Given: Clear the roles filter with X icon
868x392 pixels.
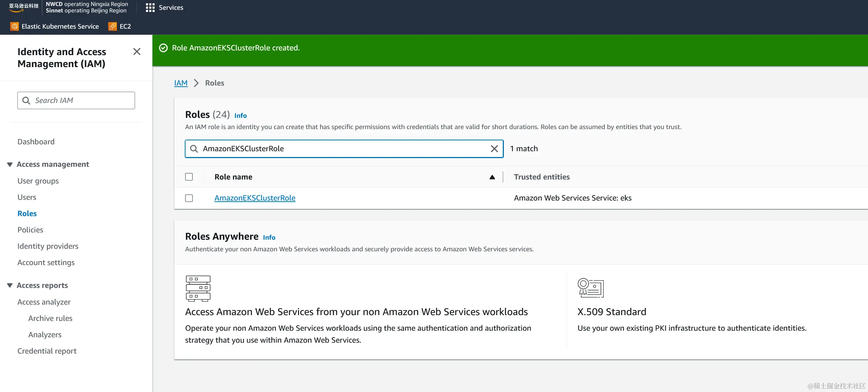Looking at the screenshot, I should click(494, 149).
